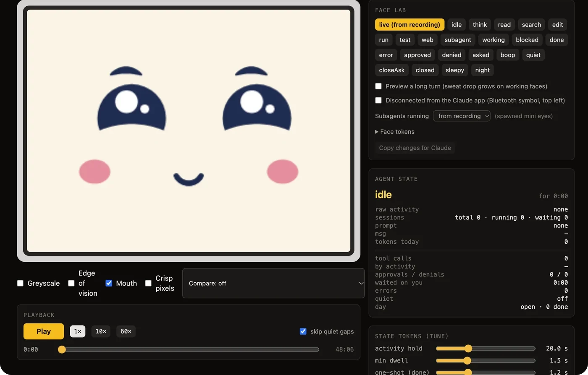
Task: Switch to the closeAsk face
Action: click(392, 70)
